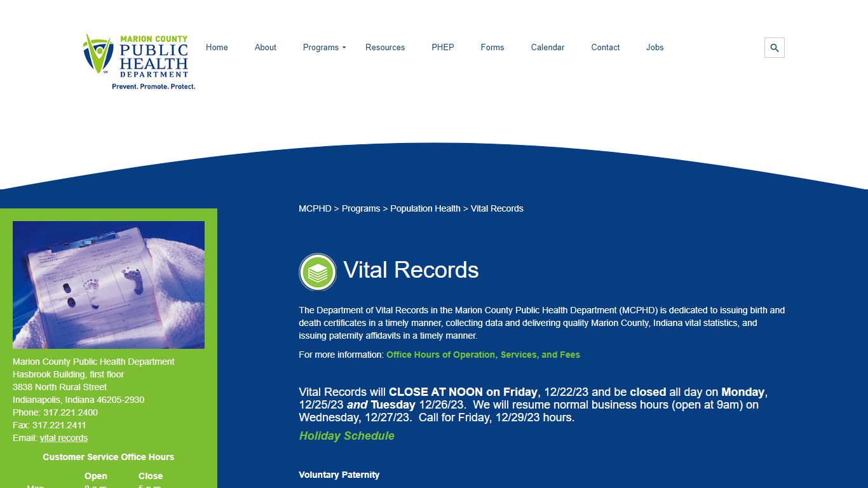Open the Holiday Schedule link
868x488 pixels.
(347, 436)
